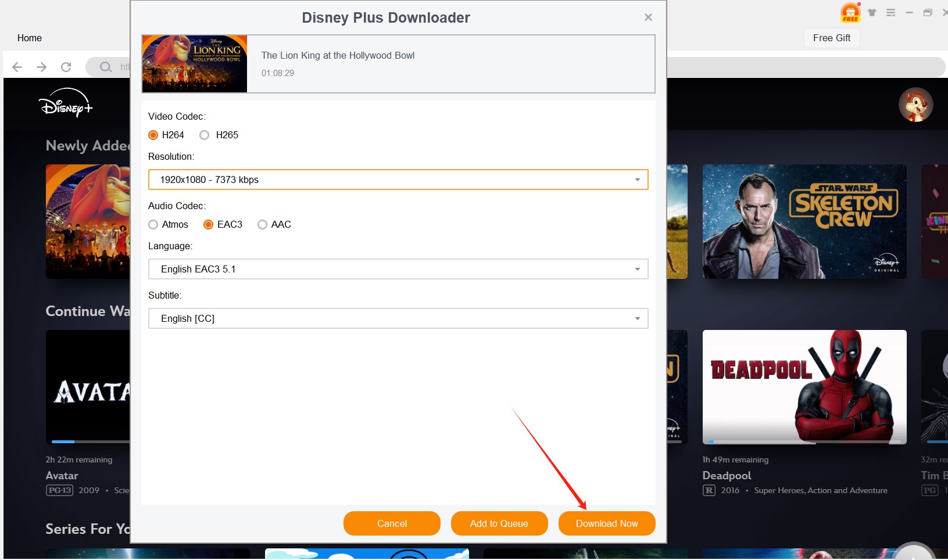Open the Subtitle dropdown

[398, 318]
